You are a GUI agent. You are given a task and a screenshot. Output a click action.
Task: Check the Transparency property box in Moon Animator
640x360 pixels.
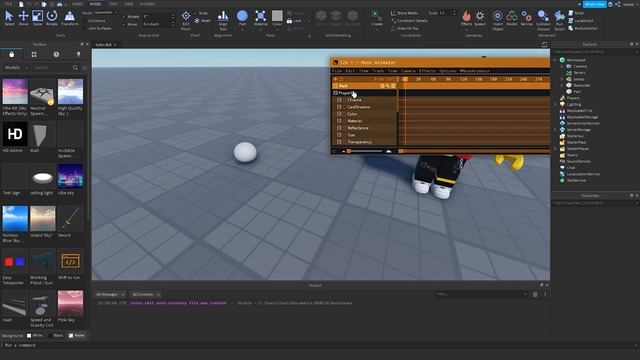click(x=339, y=142)
